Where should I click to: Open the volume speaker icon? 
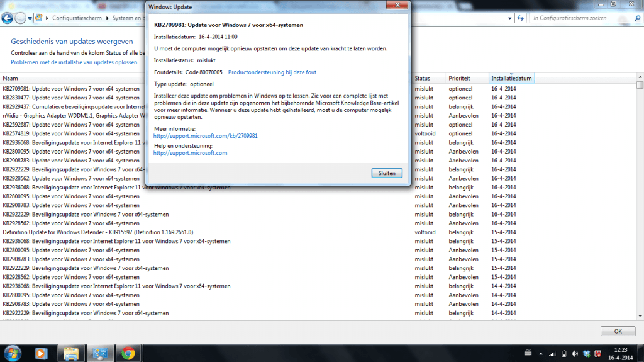(x=575, y=354)
